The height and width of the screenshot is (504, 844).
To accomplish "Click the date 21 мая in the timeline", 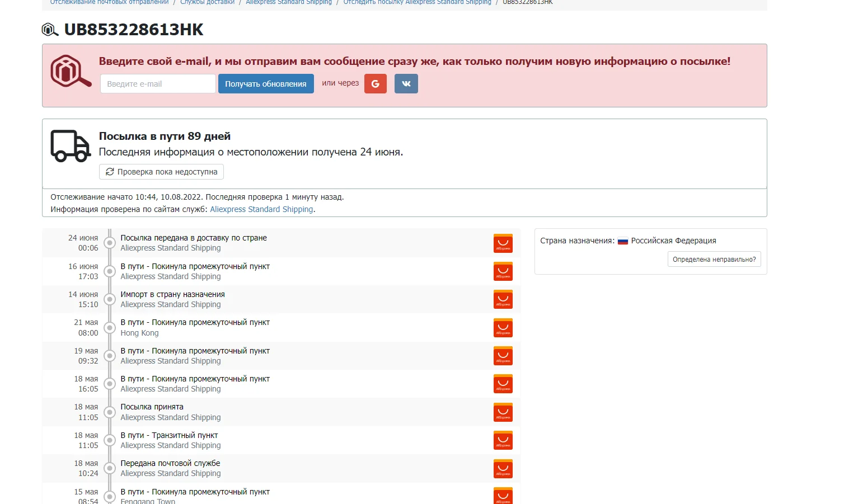I will click(86, 322).
